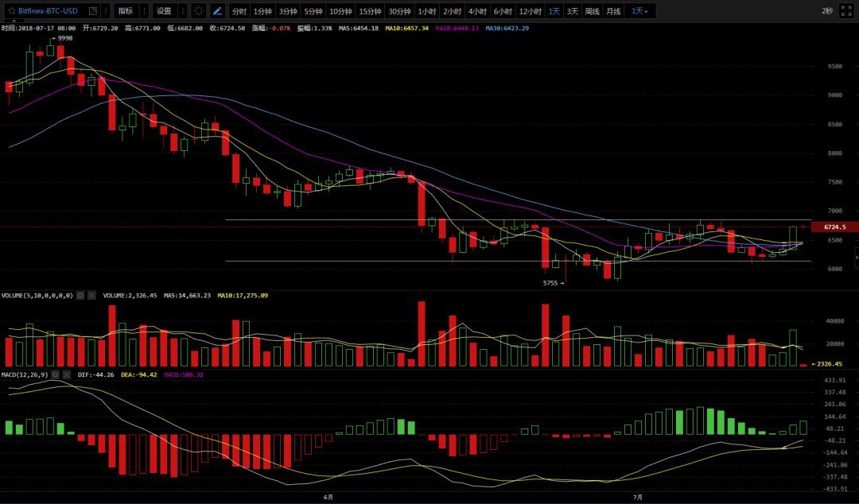Switch to the 3天 interval
This screenshot has height=504, width=859.
click(x=573, y=11)
